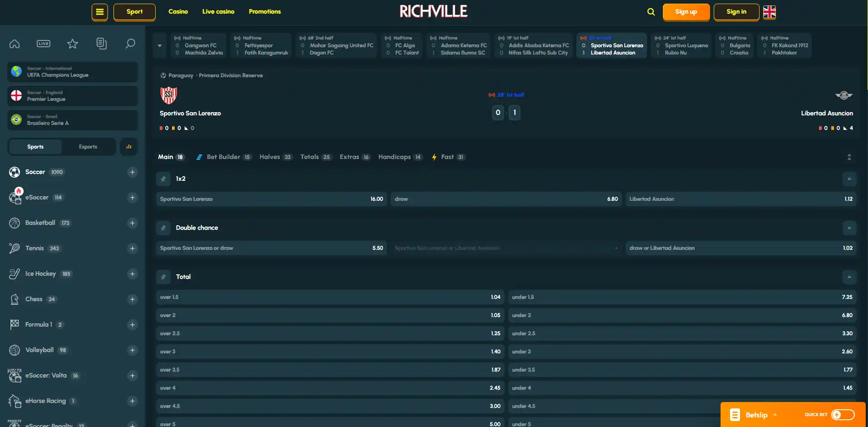Expand Tennis with plus button
This screenshot has height=427, width=868.
tap(132, 248)
